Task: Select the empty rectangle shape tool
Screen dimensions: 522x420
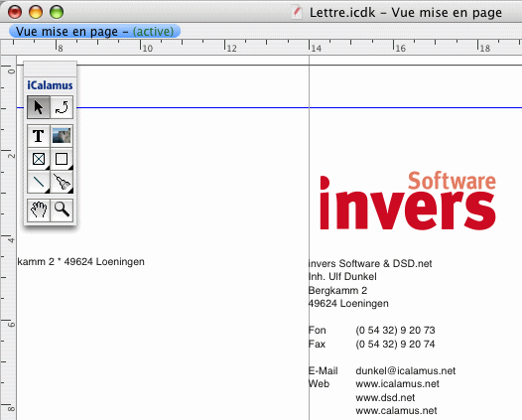Action: pos(62,159)
